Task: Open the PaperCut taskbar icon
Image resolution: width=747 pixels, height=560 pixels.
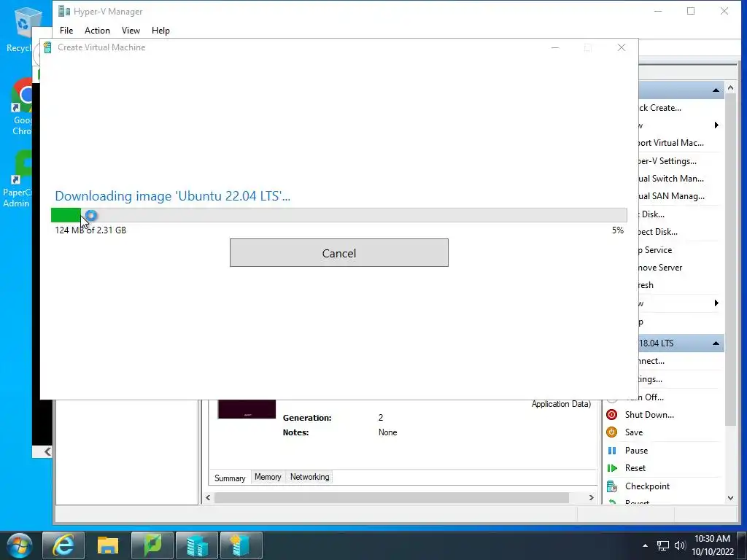Action: [x=152, y=545]
